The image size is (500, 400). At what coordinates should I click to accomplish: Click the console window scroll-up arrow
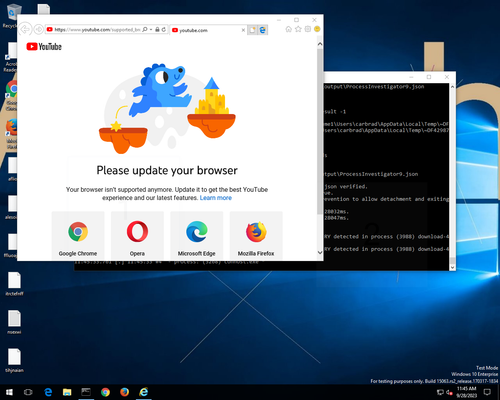[x=452, y=87]
